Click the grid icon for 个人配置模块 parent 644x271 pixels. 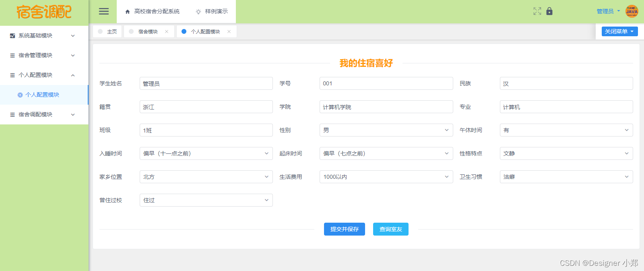click(12, 75)
